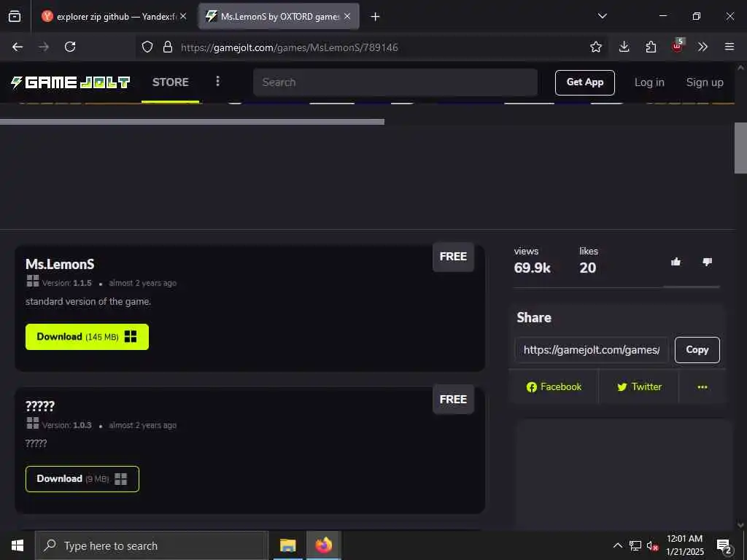Share the game on Facebook
747x560 pixels.
[x=554, y=386]
